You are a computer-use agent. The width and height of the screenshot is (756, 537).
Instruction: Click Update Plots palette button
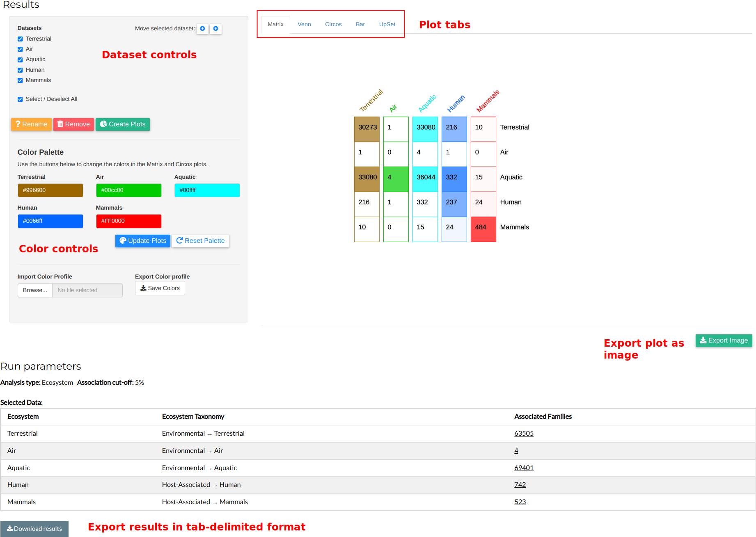point(142,241)
